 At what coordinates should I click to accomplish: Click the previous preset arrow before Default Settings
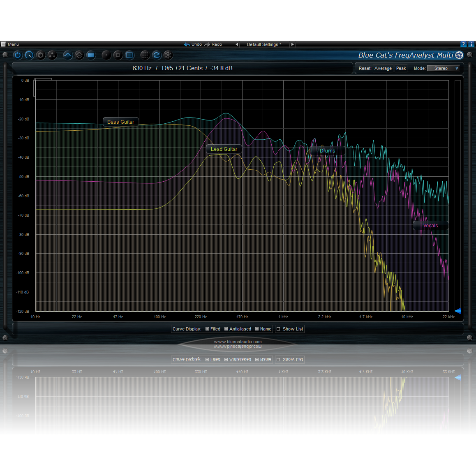coord(236,44)
